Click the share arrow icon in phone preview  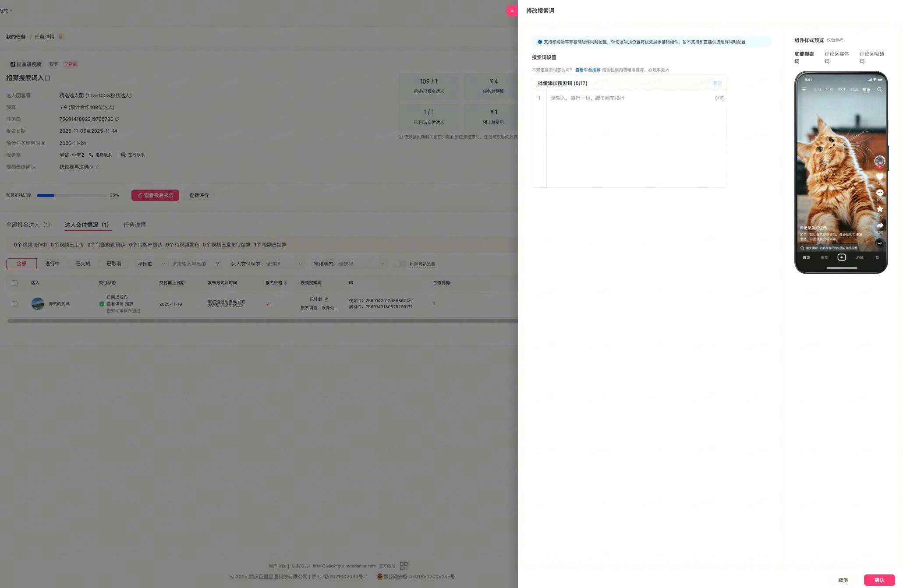coord(879,225)
